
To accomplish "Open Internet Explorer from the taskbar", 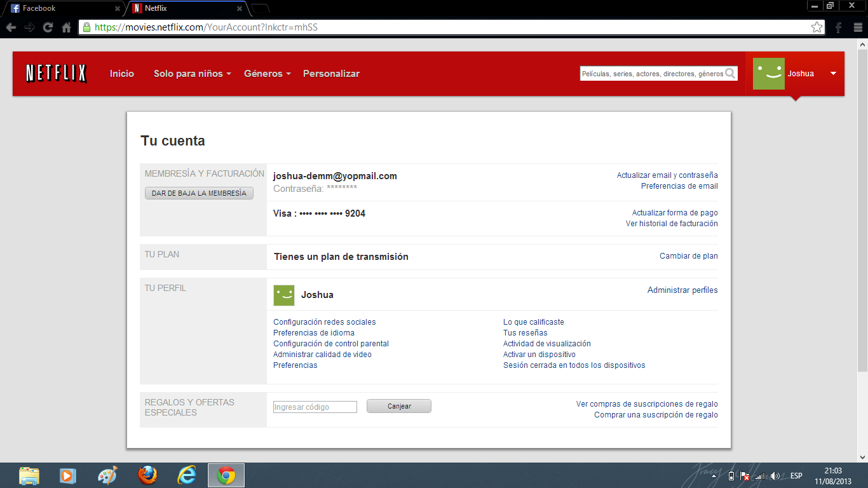I will point(187,475).
